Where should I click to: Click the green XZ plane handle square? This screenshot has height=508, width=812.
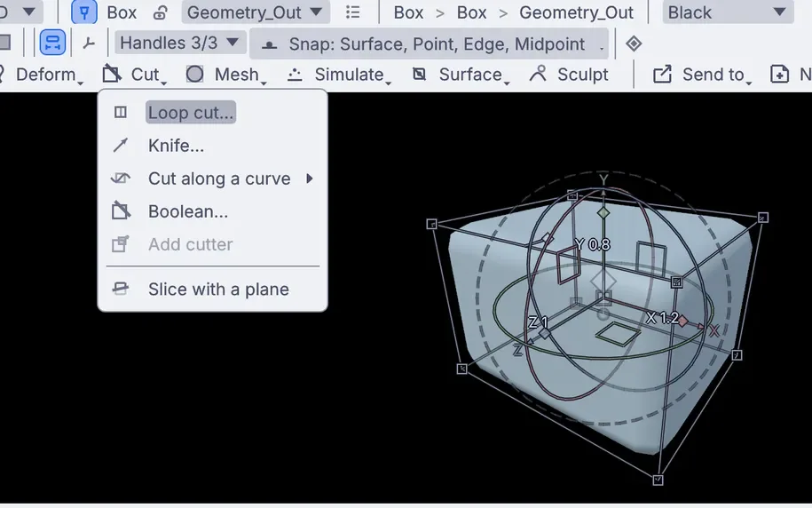pos(619,334)
